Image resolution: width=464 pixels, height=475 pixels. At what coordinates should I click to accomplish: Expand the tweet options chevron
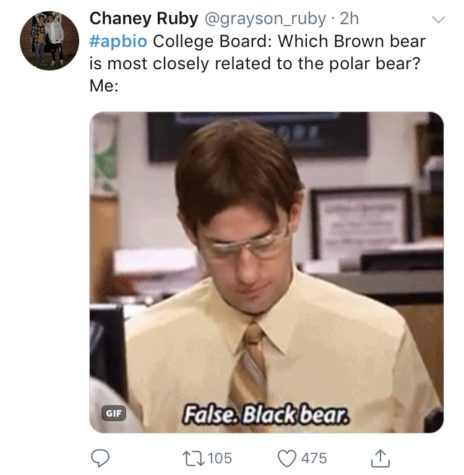tap(438, 20)
